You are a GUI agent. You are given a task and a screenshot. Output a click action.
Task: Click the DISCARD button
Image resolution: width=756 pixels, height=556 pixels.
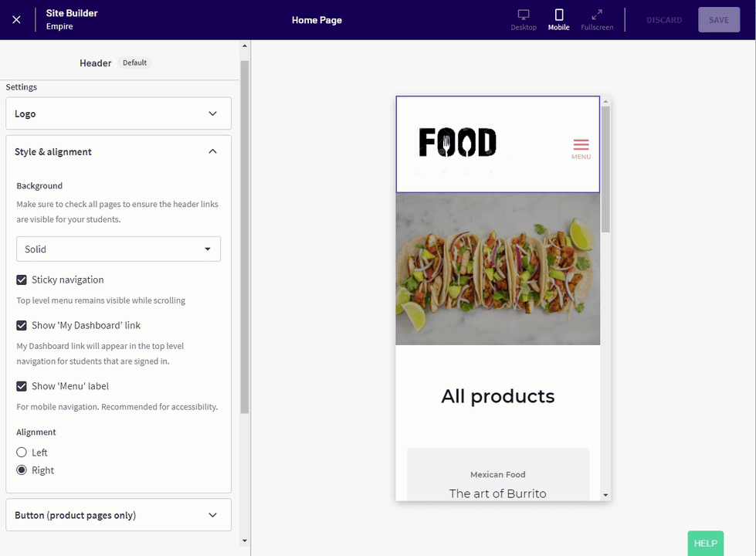(x=664, y=20)
